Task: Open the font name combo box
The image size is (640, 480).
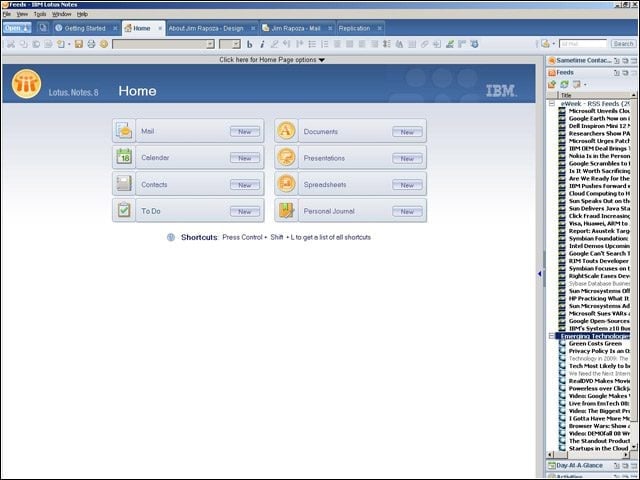Action: click(163, 44)
